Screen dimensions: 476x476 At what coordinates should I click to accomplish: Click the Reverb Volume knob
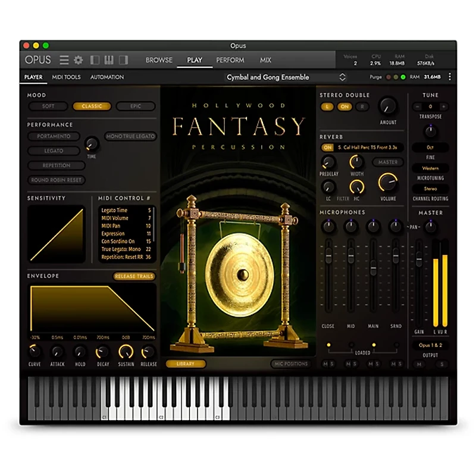pos(388,182)
